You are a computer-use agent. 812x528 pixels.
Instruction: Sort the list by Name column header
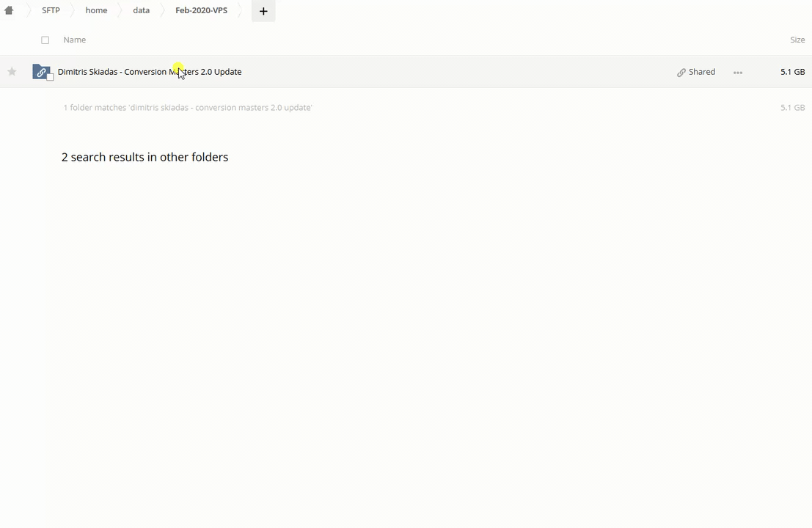tap(74, 40)
